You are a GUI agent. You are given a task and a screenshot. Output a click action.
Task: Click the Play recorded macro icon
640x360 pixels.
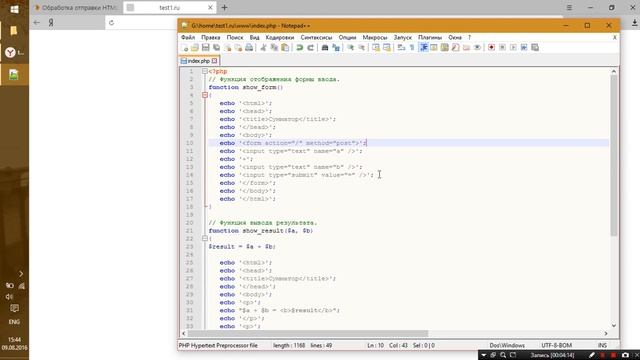[x=513, y=48]
